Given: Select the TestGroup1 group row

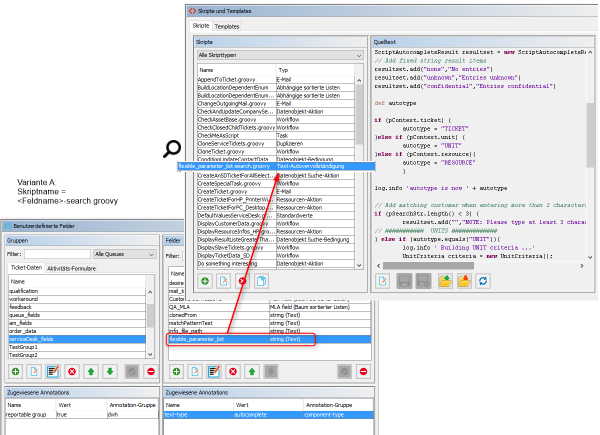Looking at the screenshot, I should (x=77, y=347).
